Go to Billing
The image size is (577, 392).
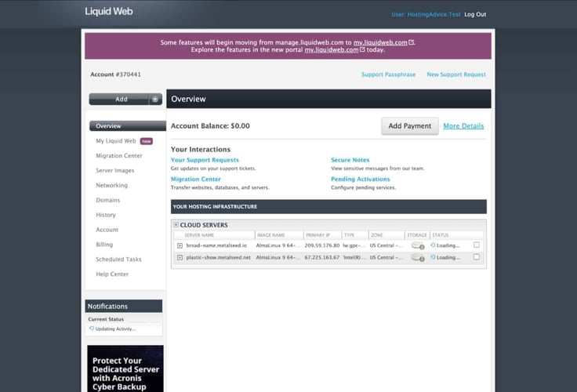[104, 245]
